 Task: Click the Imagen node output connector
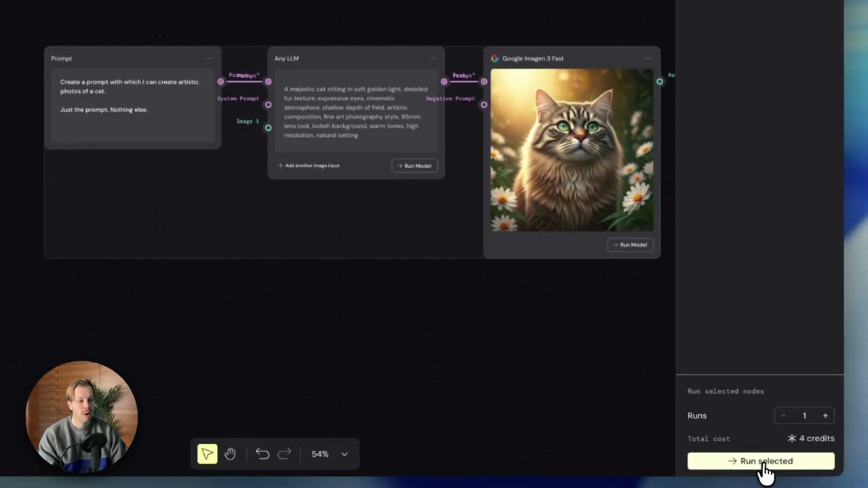660,81
